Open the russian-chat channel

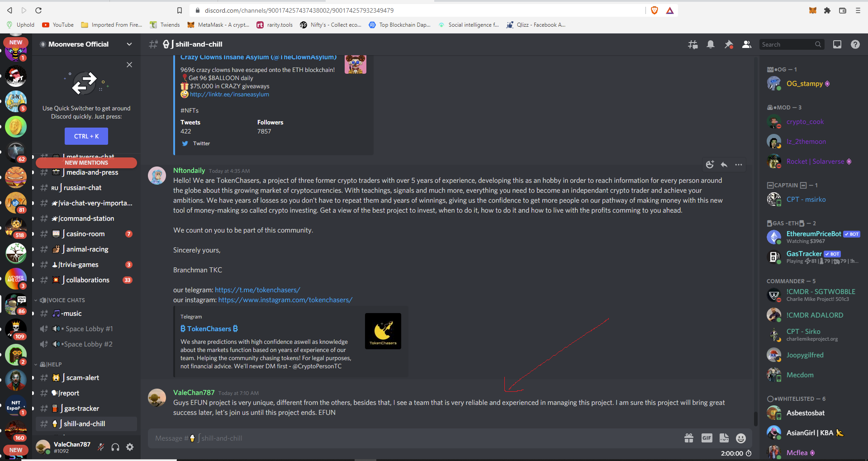point(86,188)
